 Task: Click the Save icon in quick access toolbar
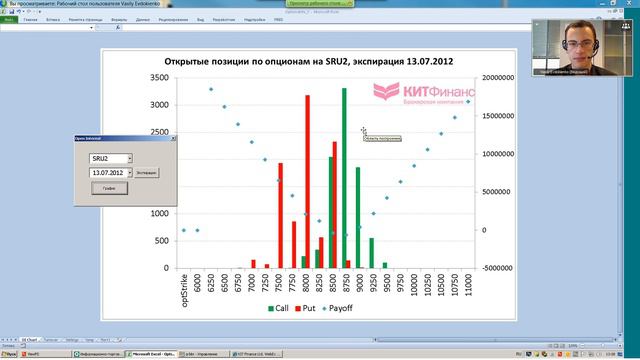pos(12,11)
